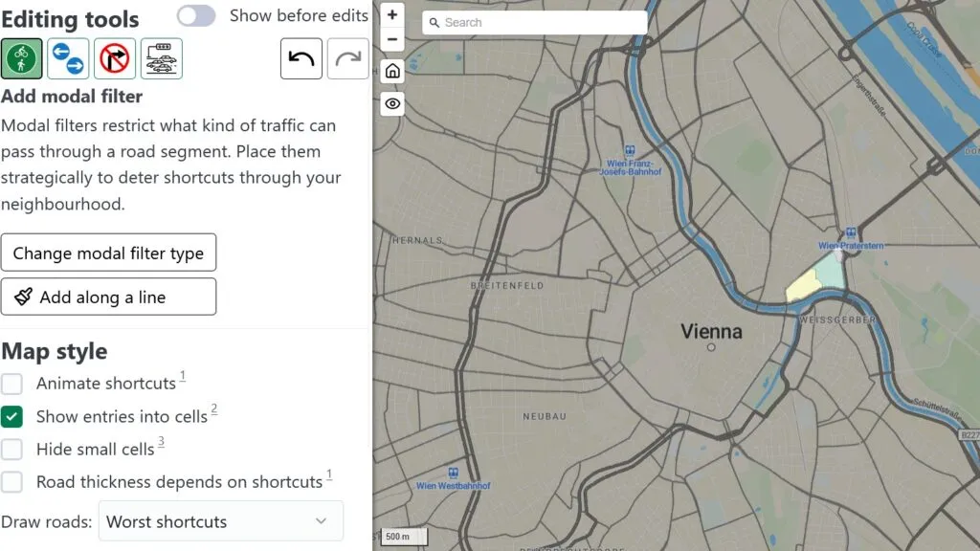The width and height of the screenshot is (980, 551).
Task: Click the NEUBAU district label
Action: click(545, 416)
